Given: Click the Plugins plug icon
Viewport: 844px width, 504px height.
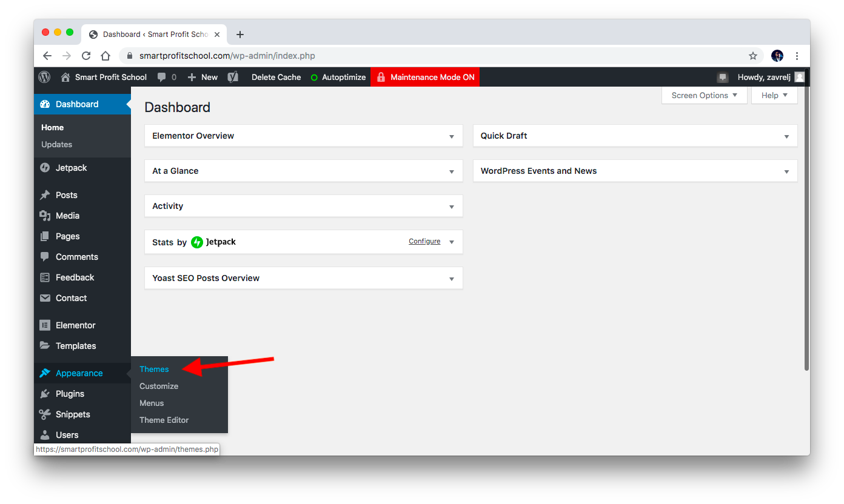Looking at the screenshot, I should pyautogui.click(x=45, y=394).
